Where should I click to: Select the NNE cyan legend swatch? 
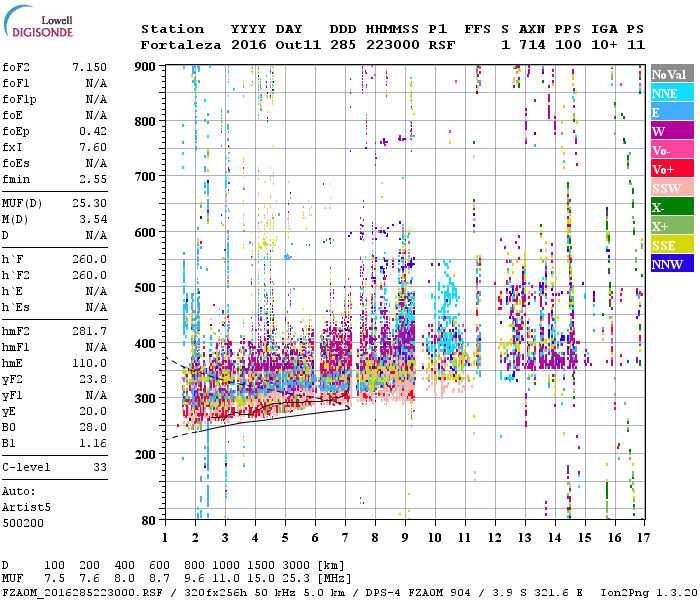tap(672, 93)
